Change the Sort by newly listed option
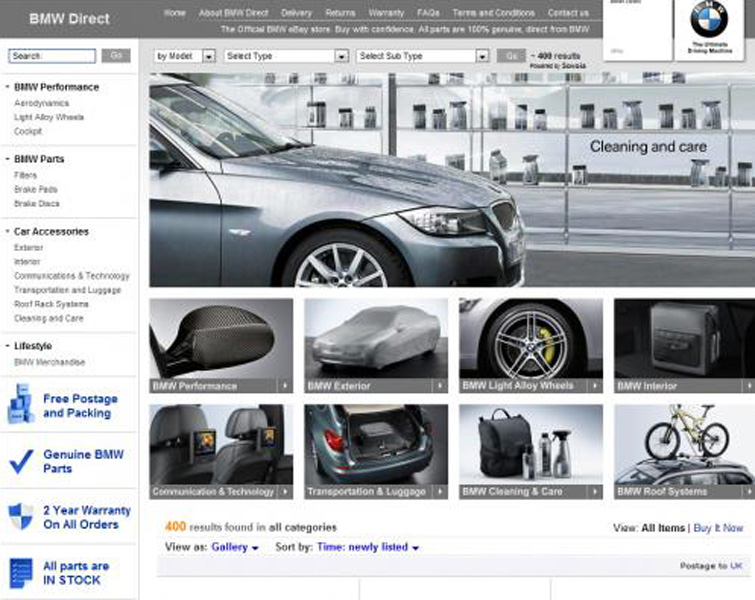Viewport: 755px width, 600px height. 367,547
